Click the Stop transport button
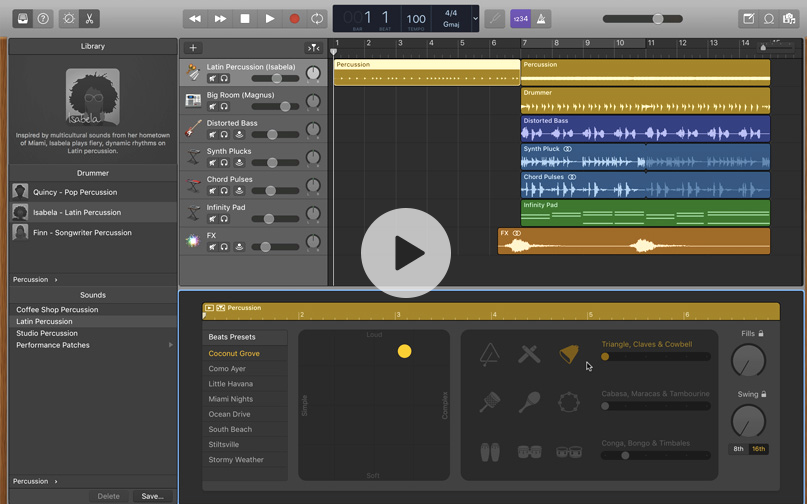Screen dimensions: 807x504 pyautogui.click(x=245, y=19)
